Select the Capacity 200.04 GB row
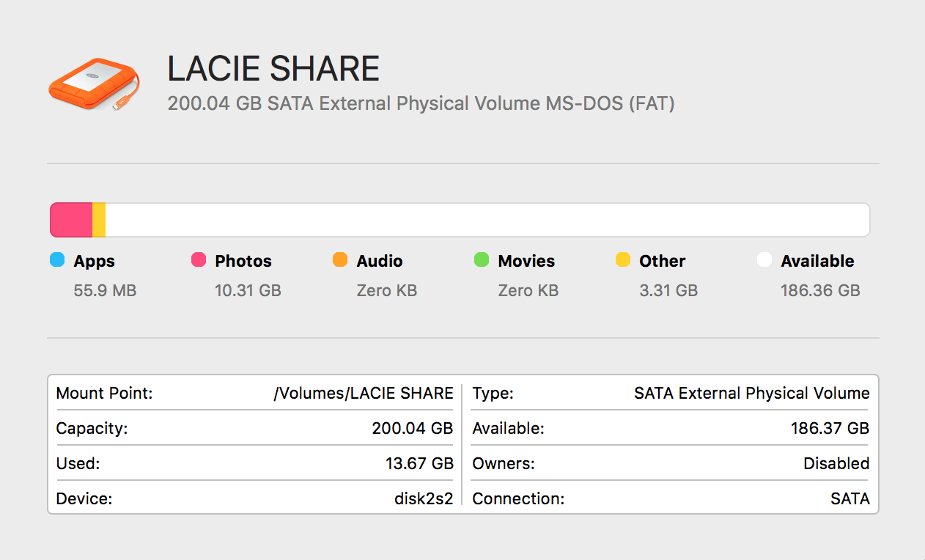925x560 pixels. (x=254, y=428)
